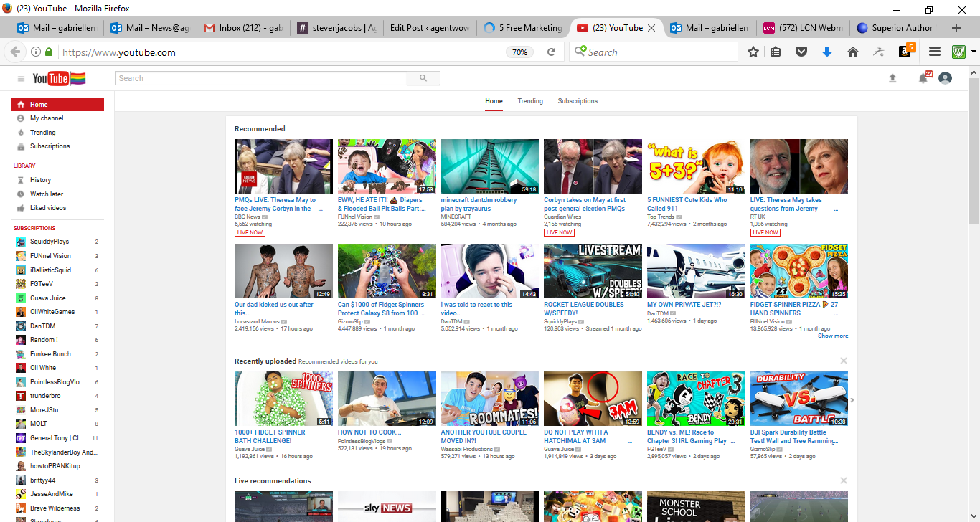Switch to Gmail Inbox (212) browser tab

tap(242, 28)
